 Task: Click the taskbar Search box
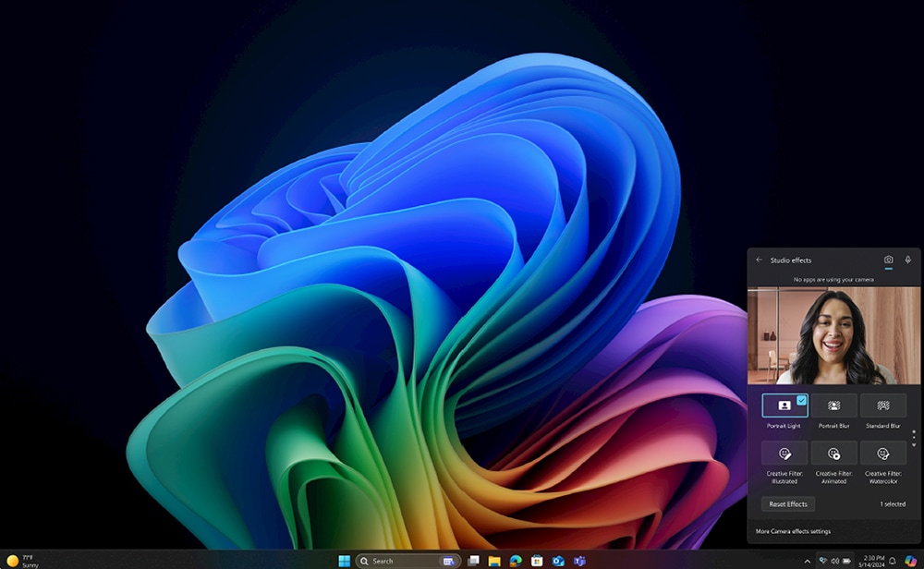click(407, 561)
